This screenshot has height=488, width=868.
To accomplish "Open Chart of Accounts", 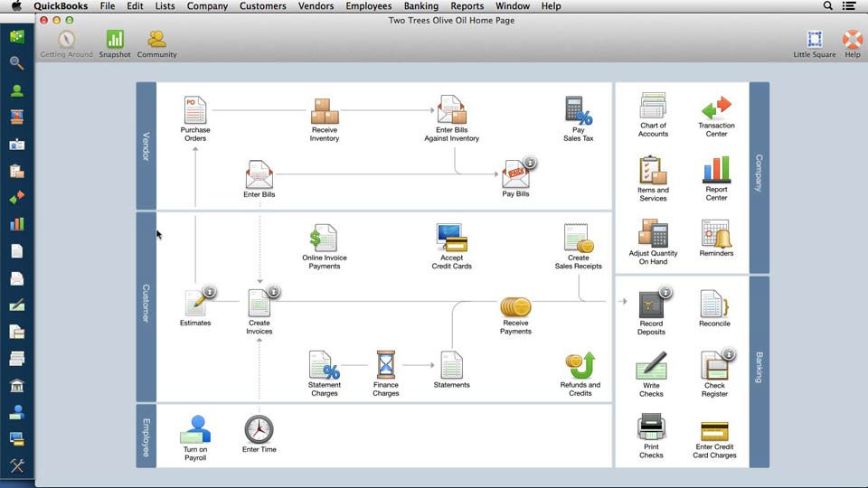I will pyautogui.click(x=653, y=106).
